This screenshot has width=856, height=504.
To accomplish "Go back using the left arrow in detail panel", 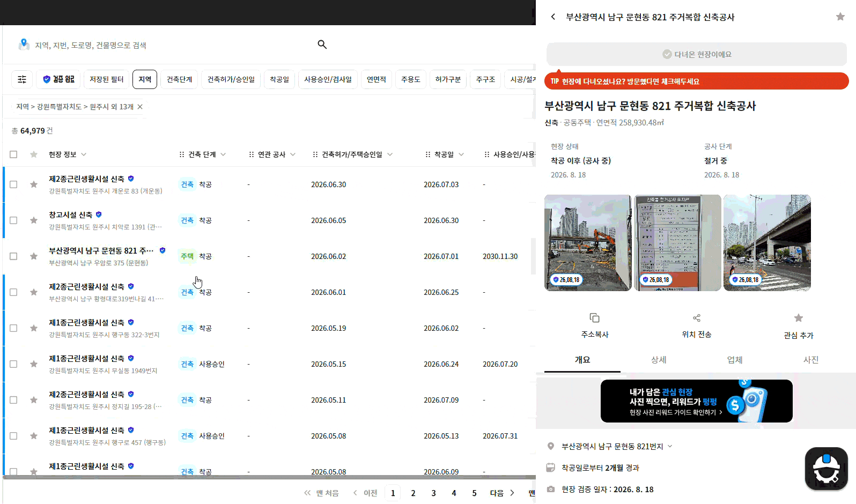I will click(553, 17).
